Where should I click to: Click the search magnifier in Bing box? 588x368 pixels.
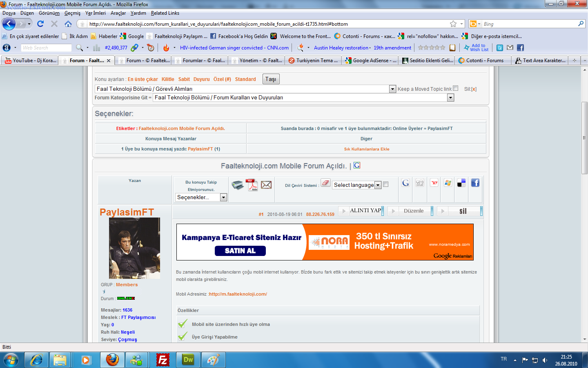581,24
